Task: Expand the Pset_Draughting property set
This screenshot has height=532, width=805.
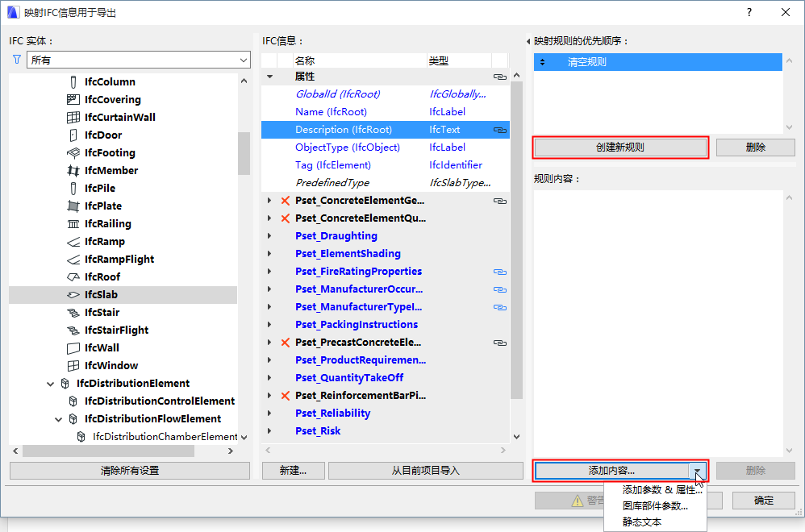Action: point(269,236)
